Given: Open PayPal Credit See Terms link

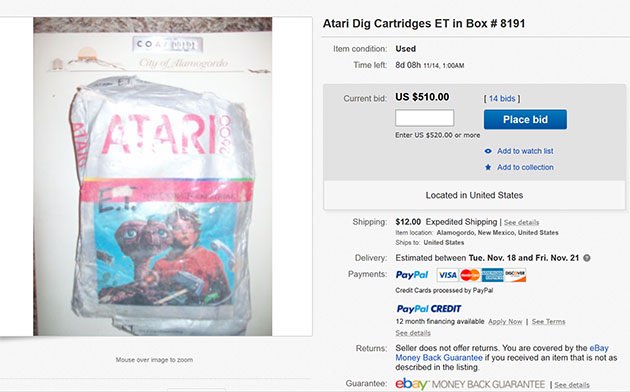Looking at the screenshot, I should [548, 322].
